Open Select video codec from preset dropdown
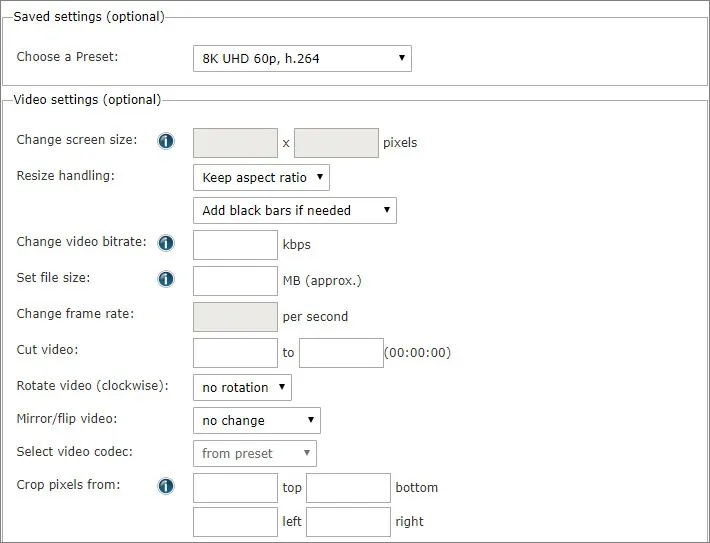 pyautogui.click(x=255, y=453)
